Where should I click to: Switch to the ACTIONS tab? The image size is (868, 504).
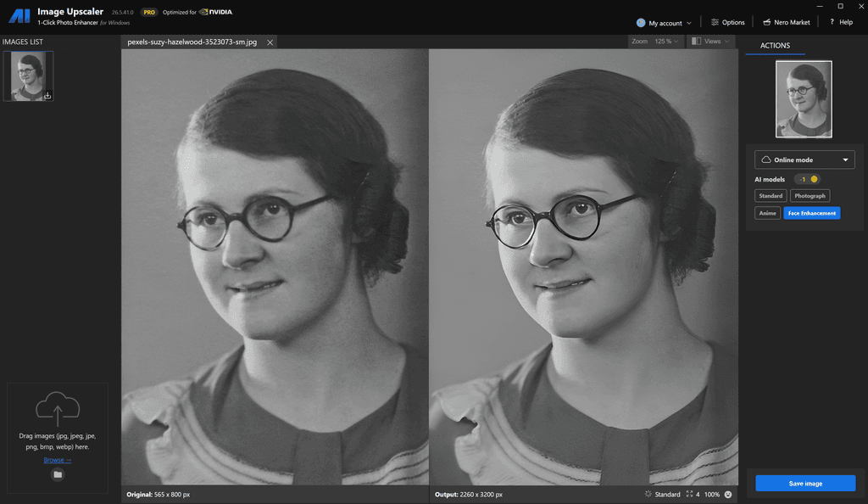(774, 45)
